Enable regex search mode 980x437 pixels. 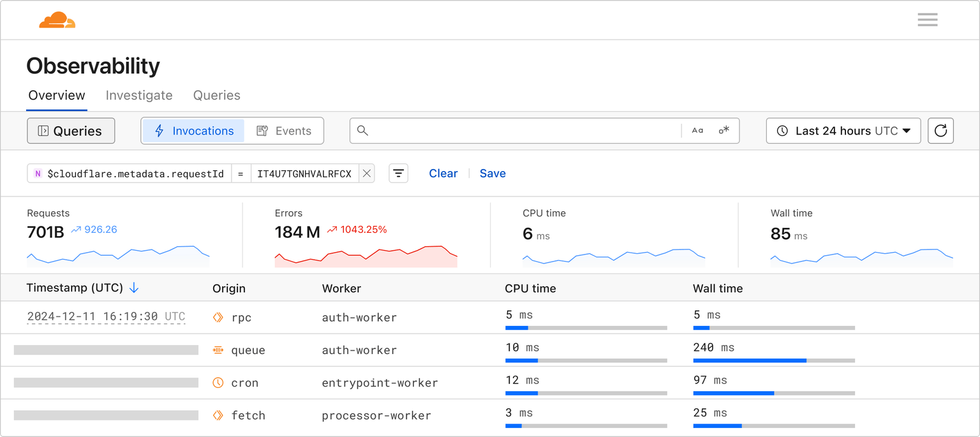point(723,130)
